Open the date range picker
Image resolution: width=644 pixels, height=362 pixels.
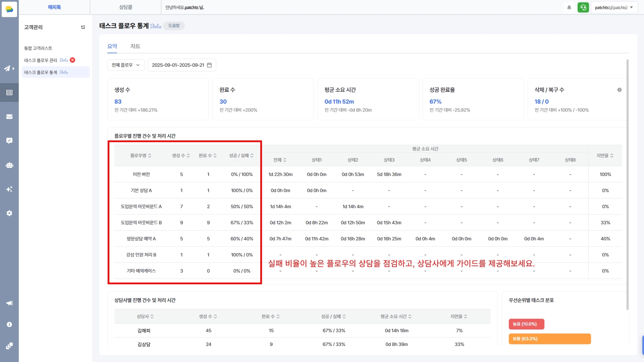tap(182, 65)
